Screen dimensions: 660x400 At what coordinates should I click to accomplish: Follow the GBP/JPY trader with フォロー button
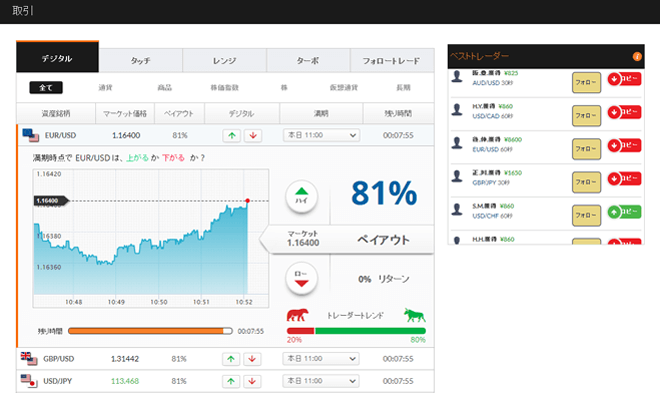pyautogui.click(x=586, y=182)
